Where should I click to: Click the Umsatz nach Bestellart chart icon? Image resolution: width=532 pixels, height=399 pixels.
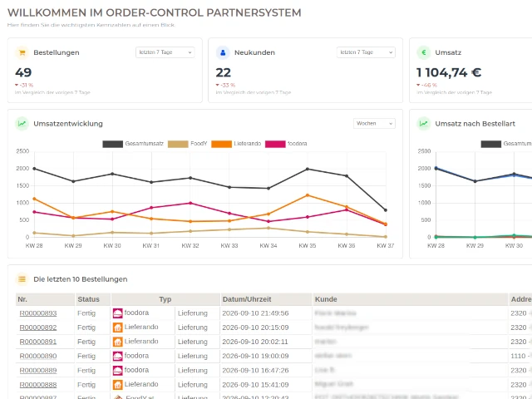(424, 124)
